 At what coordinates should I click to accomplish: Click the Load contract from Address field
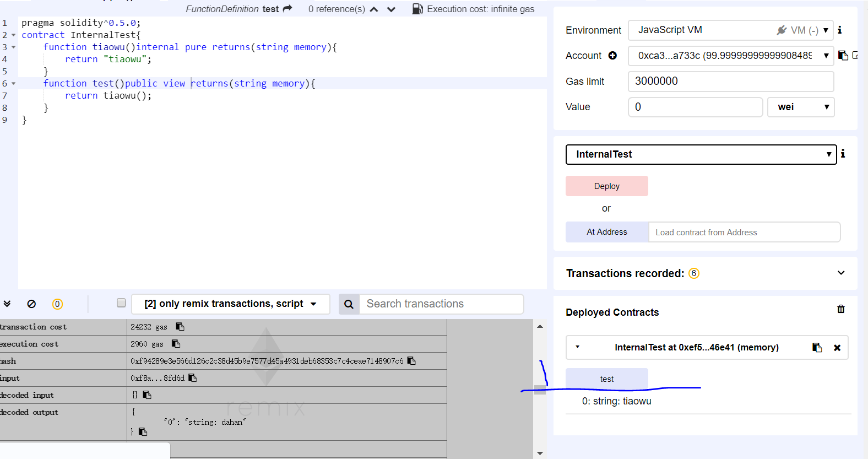click(x=745, y=232)
